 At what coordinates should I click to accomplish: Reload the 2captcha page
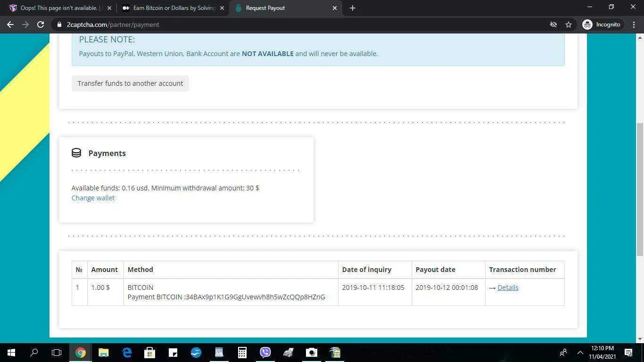click(41, 25)
